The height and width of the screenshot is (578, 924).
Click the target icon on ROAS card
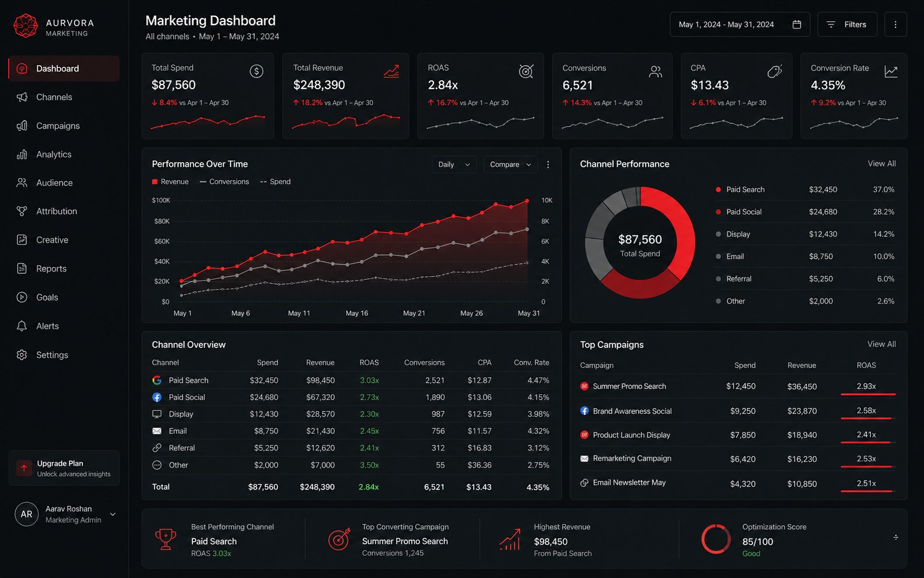[526, 71]
